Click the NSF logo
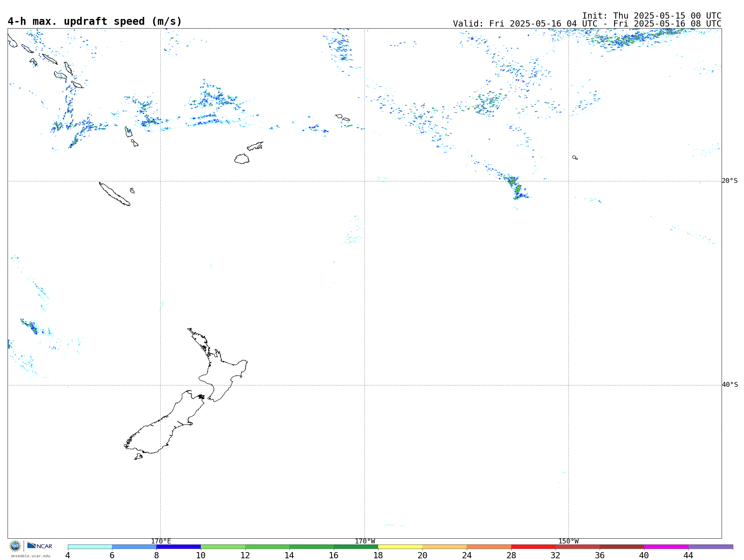This screenshot has width=744, height=560. pos(15,546)
